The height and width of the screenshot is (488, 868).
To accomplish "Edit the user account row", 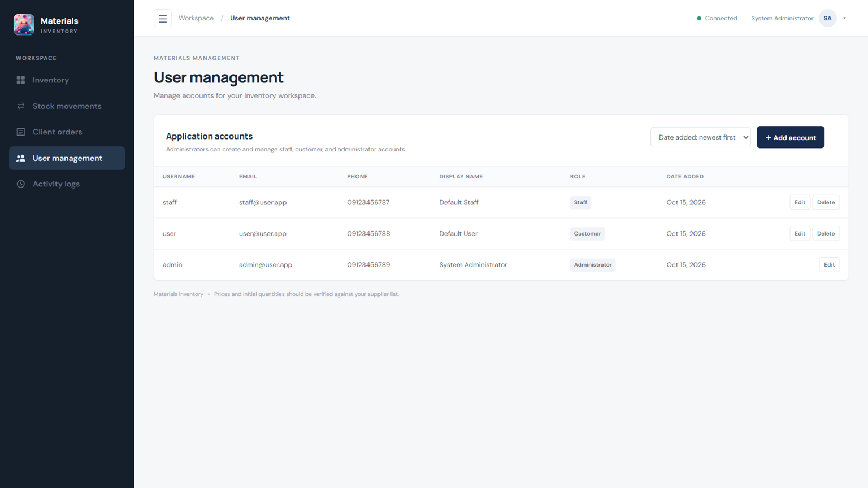I will (800, 233).
